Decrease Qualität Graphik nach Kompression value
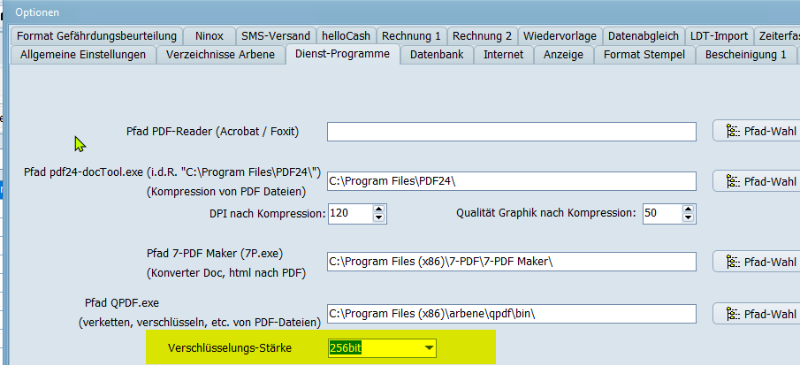Screen dimensions: 800x365 tap(689, 218)
